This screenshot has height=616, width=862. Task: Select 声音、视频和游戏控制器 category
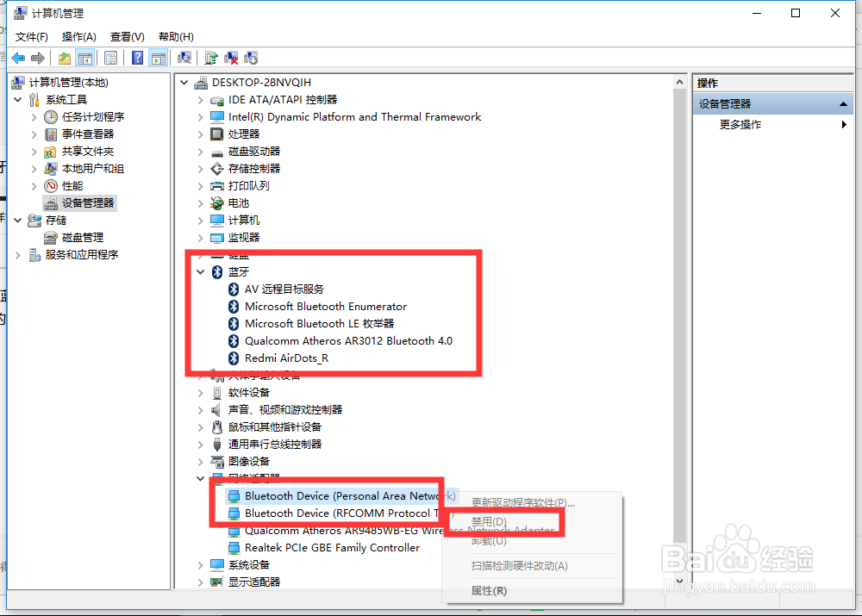pos(284,410)
